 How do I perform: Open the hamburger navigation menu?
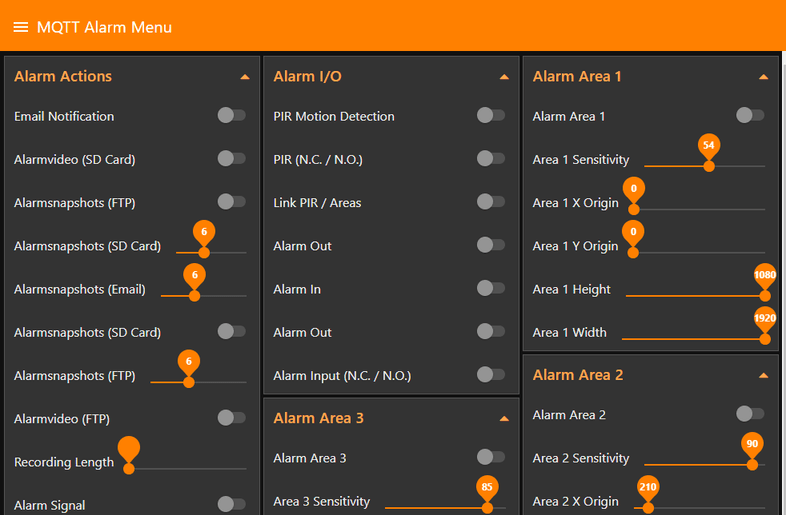[x=20, y=27]
